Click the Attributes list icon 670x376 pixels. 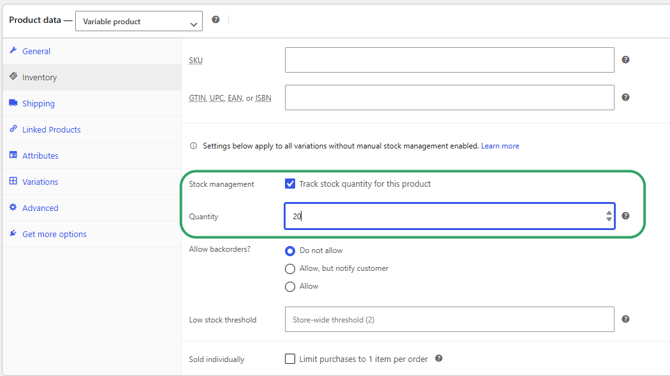coord(13,155)
